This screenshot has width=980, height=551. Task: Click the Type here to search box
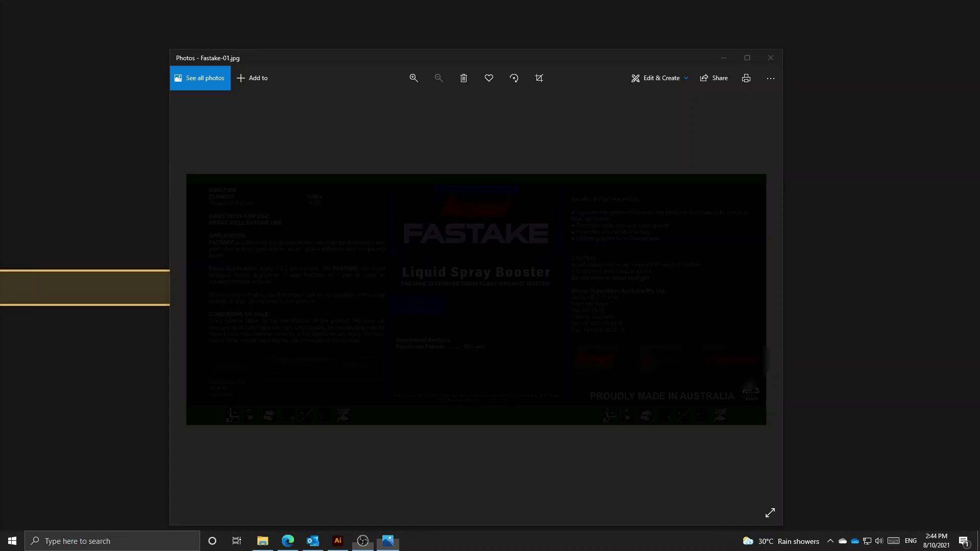pyautogui.click(x=112, y=541)
